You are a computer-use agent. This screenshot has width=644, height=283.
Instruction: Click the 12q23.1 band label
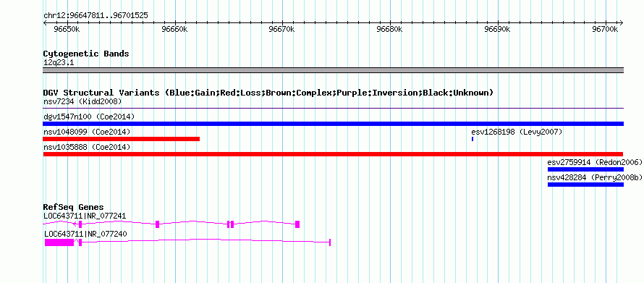coord(59,63)
